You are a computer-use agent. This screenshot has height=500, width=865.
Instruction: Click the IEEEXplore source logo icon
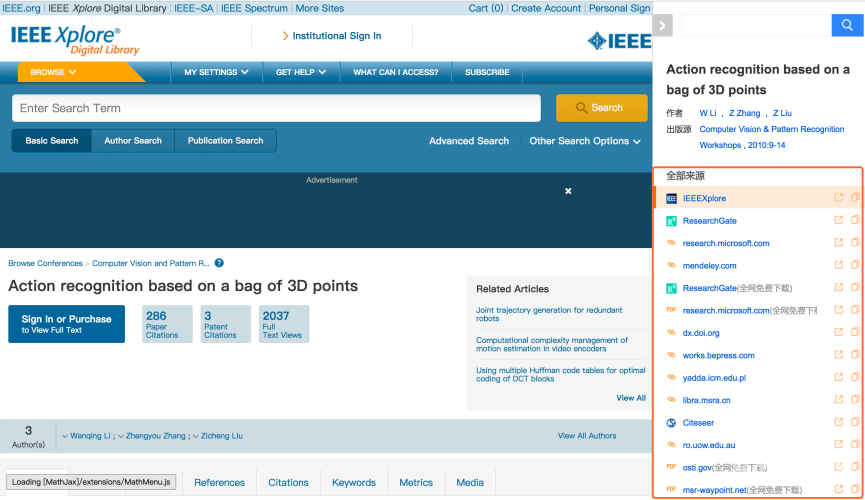coord(671,199)
